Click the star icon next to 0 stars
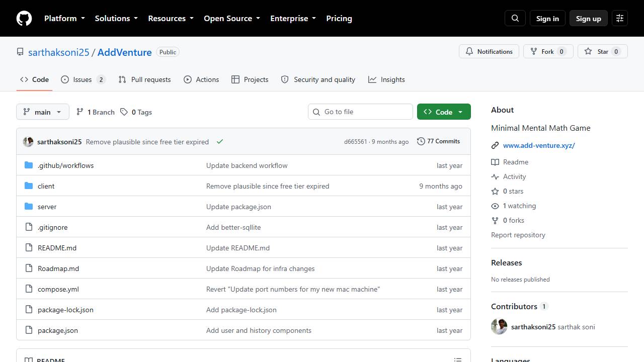Viewport: 644px width, 362px height. pos(495,192)
